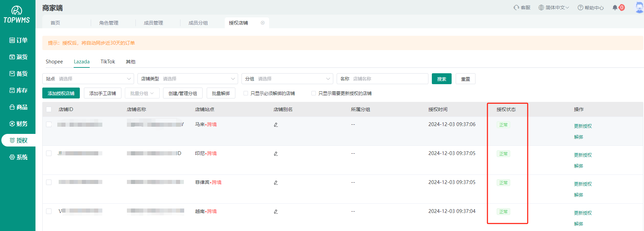Check 只显示必须解绑的店铺 option

click(246, 93)
